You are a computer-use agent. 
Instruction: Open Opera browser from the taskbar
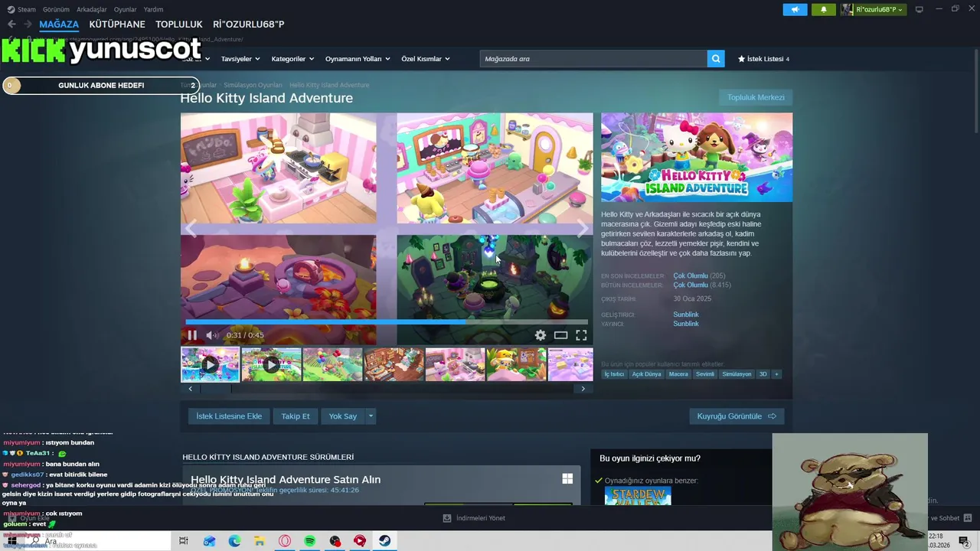(x=285, y=541)
